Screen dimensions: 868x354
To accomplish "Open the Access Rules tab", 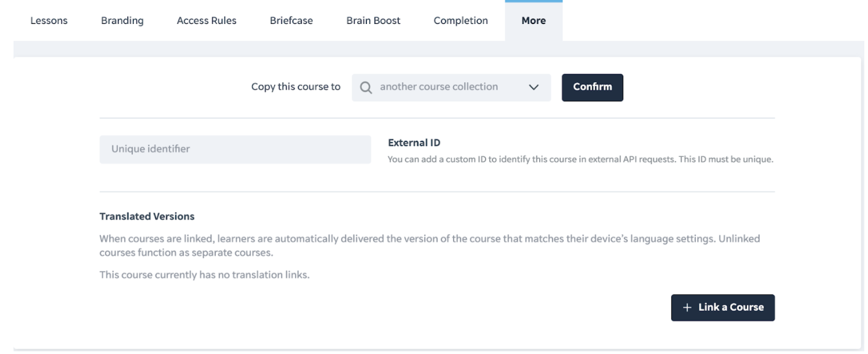I will [x=207, y=20].
